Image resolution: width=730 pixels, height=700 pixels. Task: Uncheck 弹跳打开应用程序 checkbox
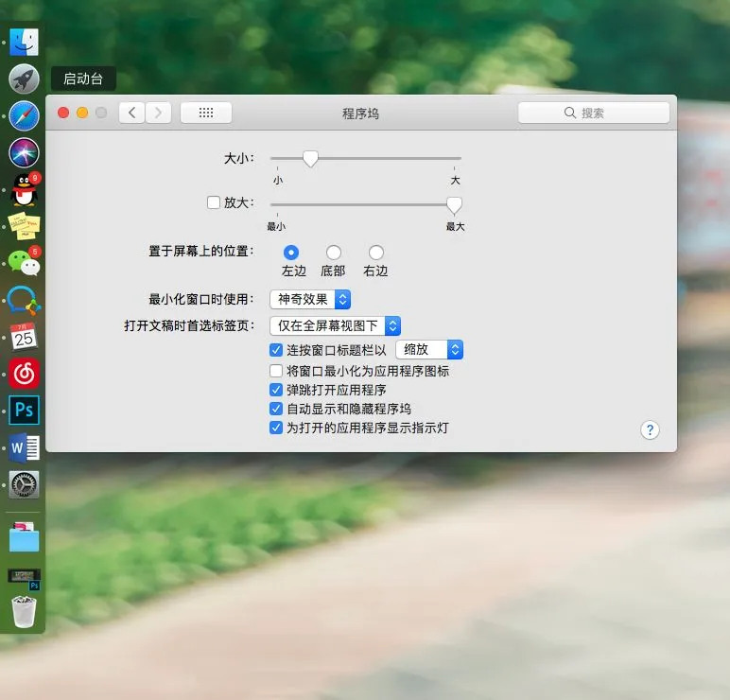click(276, 390)
